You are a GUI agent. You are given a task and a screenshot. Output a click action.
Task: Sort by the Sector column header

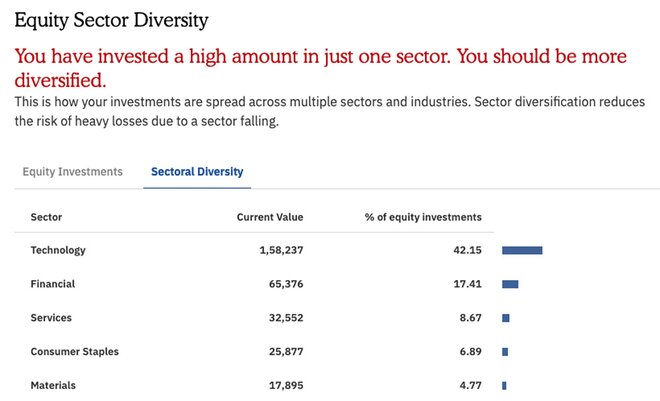coord(46,217)
